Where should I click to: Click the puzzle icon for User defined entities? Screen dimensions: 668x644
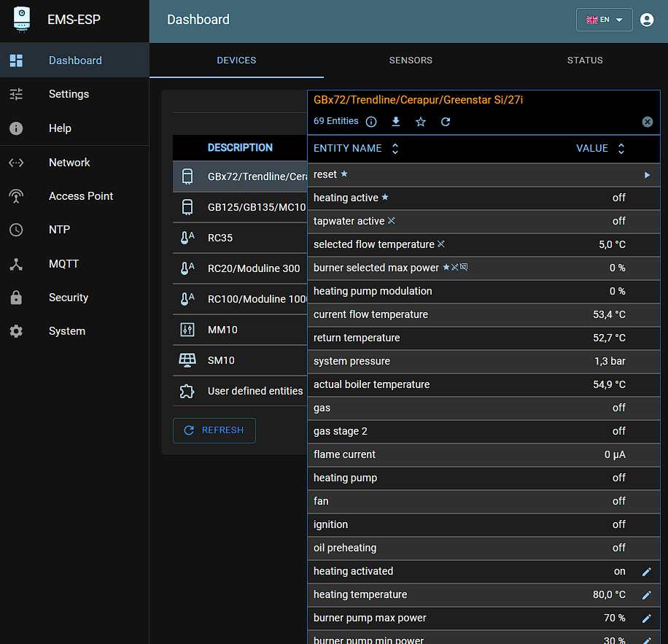(188, 391)
